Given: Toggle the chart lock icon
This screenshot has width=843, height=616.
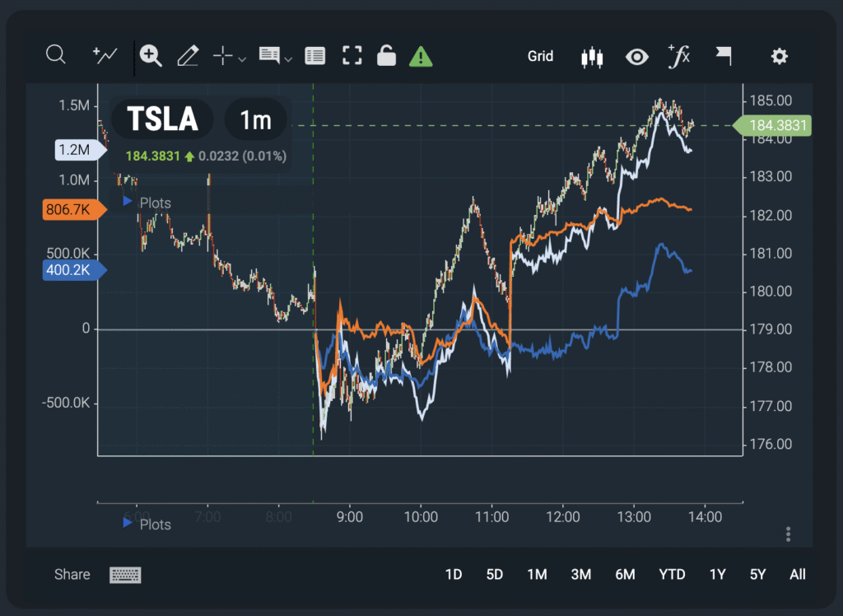Looking at the screenshot, I should [x=386, y=56].
